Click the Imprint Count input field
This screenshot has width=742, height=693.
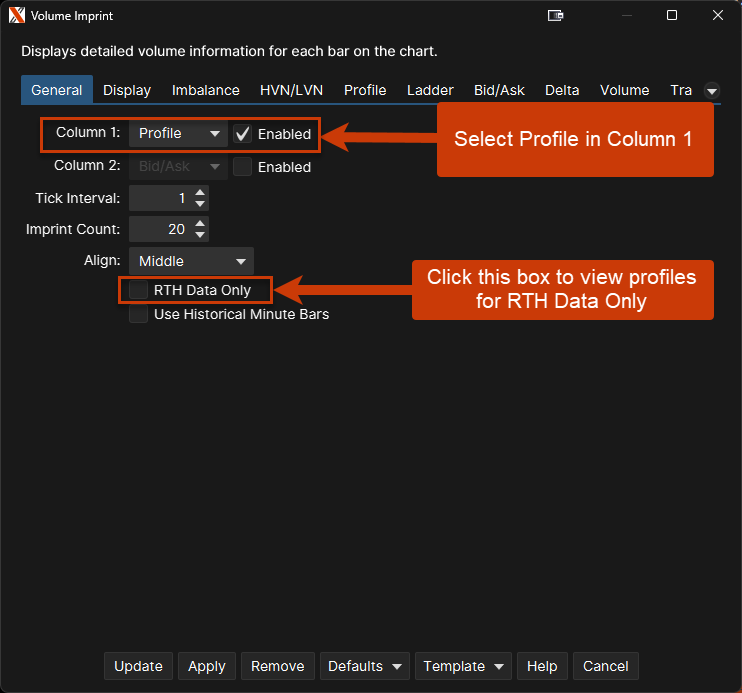[x=160, y=229]
